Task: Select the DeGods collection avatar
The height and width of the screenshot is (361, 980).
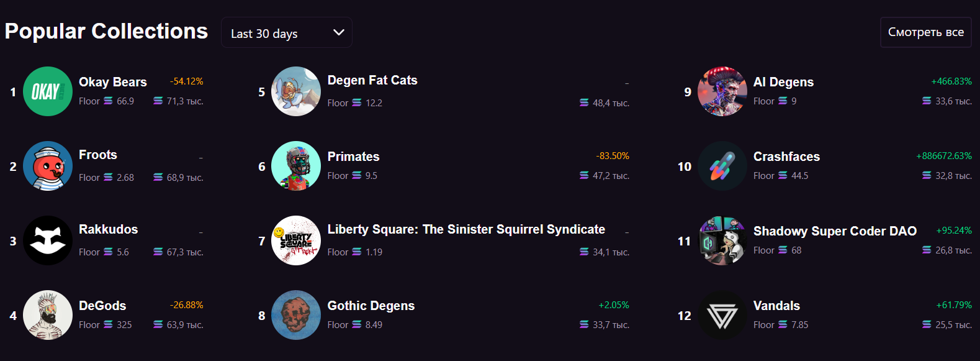Action: 48,315
